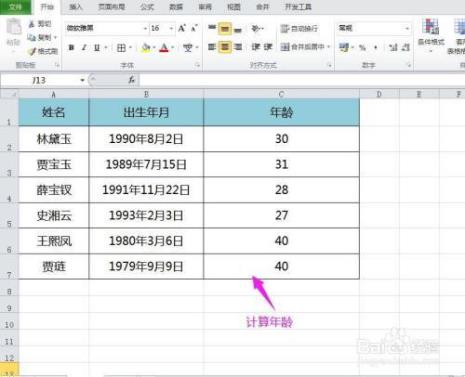
Task: Toggle center text alignment
Action: pyautogui.click(x=225, y=47)
